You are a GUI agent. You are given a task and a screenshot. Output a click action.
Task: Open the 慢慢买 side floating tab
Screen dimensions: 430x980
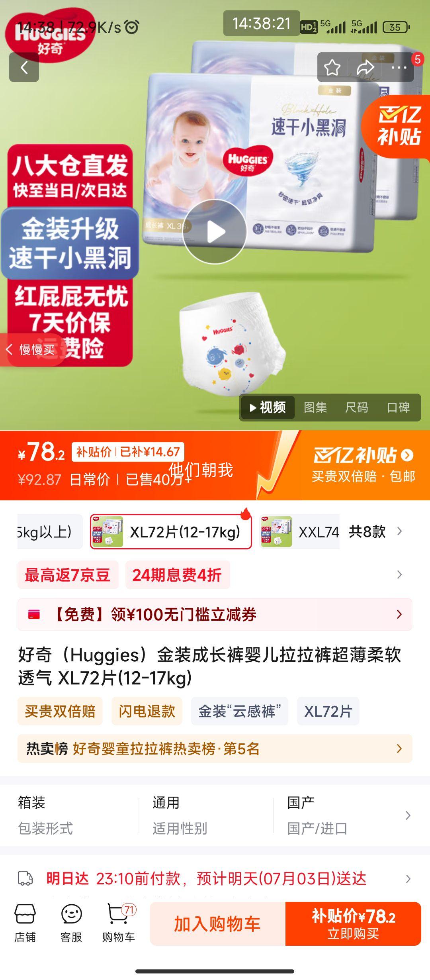(31, 350)
